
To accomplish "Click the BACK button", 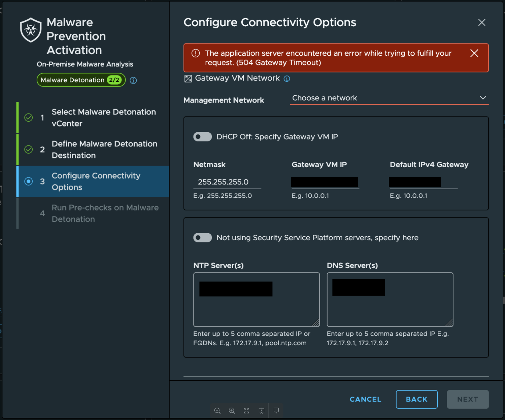I will pos(417,399).
